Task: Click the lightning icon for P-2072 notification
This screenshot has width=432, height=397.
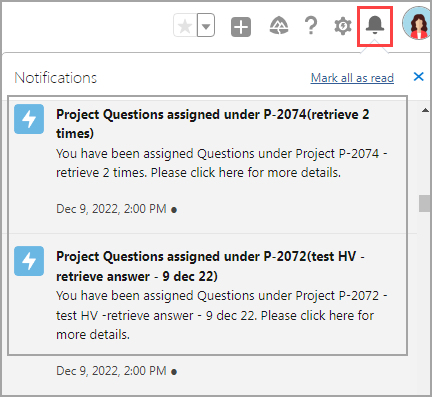Action: tap(29, 261)
